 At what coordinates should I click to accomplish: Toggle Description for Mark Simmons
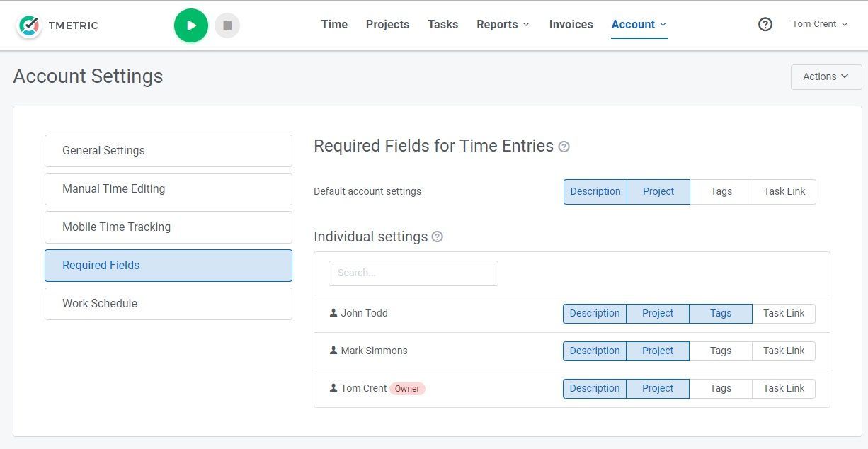tap(595, 351)
